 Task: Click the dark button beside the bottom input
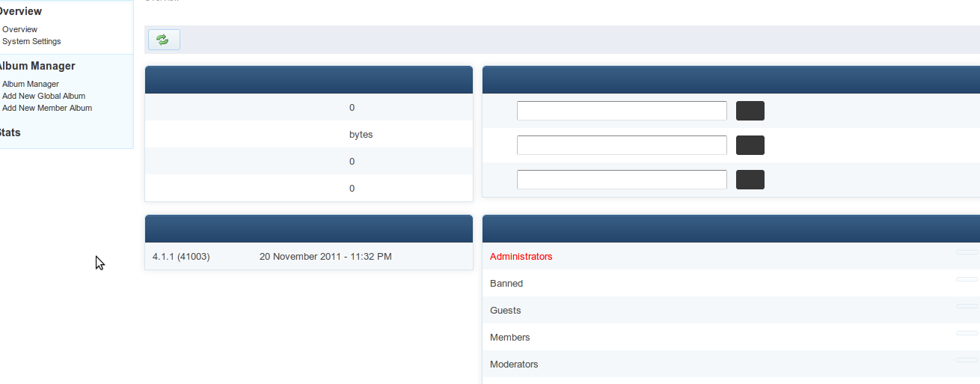coord(750,180)
